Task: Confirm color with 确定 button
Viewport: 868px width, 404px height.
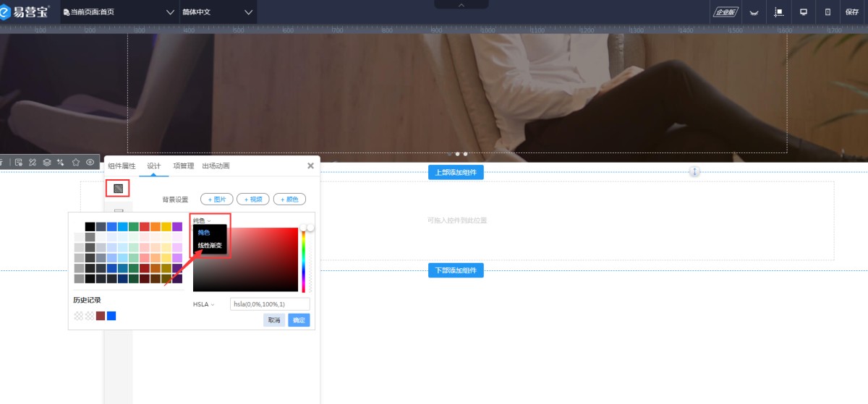Action: [299, 320]
